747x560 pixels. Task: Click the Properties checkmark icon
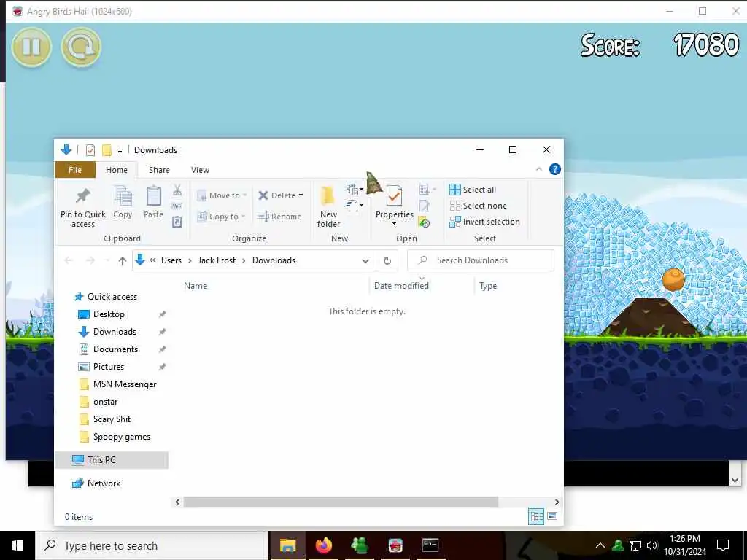[x=394, y=196]
